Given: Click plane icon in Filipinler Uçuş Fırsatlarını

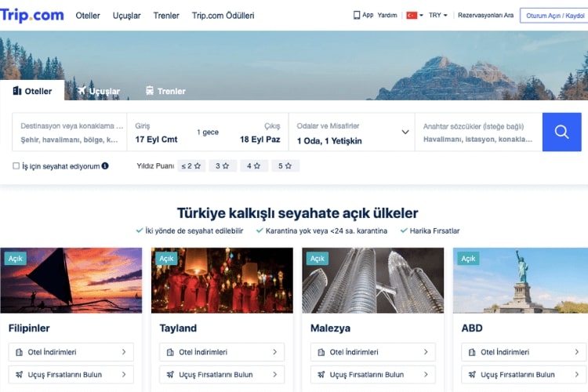Looking at the screenshot, I should pos(19,375).
